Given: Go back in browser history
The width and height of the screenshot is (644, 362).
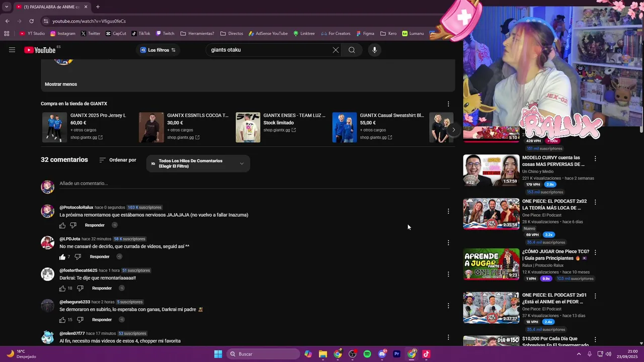Looking at the screenshot, I should (7, 21).
